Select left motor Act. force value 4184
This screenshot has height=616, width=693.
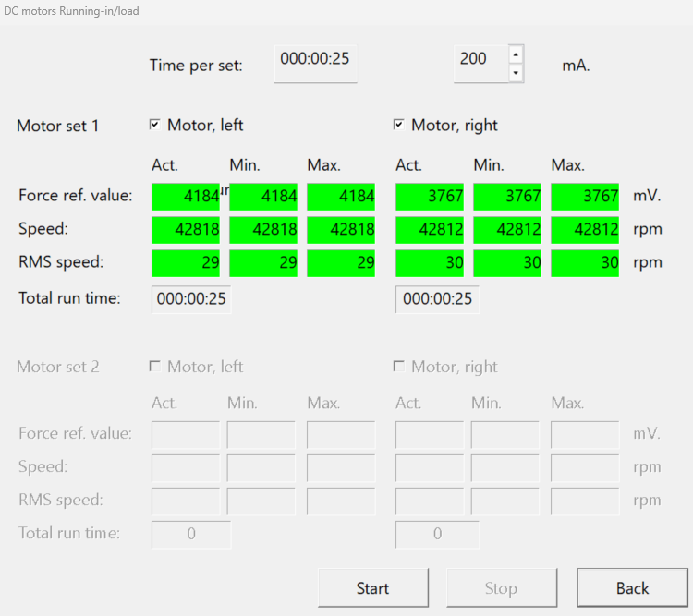click(186, 196)
